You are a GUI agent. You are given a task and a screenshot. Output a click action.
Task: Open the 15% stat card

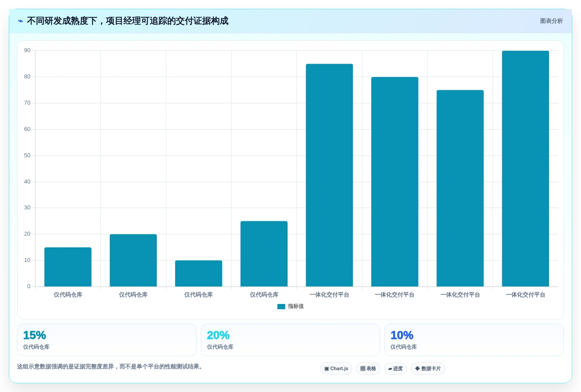pos(107,340)
